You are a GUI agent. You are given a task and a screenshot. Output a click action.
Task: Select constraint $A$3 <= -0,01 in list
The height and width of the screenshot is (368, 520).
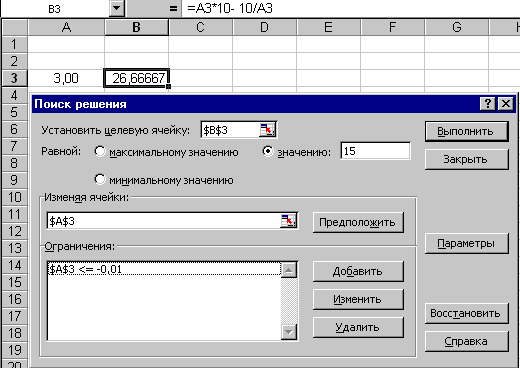click(x=164, y=269)
